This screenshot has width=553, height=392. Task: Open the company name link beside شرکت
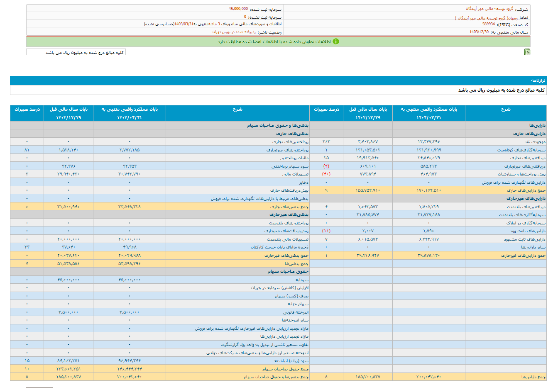click(x=489, y=9)
